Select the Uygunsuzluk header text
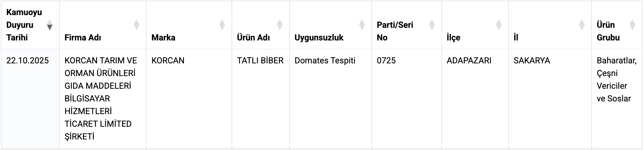644x150 pixels. 319,38
